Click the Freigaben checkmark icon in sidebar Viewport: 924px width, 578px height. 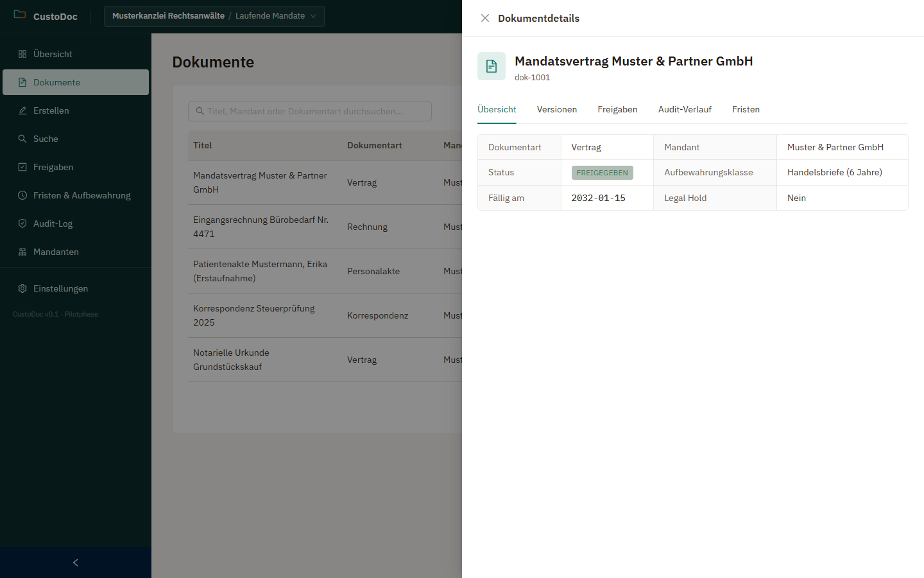coord(22,167)
